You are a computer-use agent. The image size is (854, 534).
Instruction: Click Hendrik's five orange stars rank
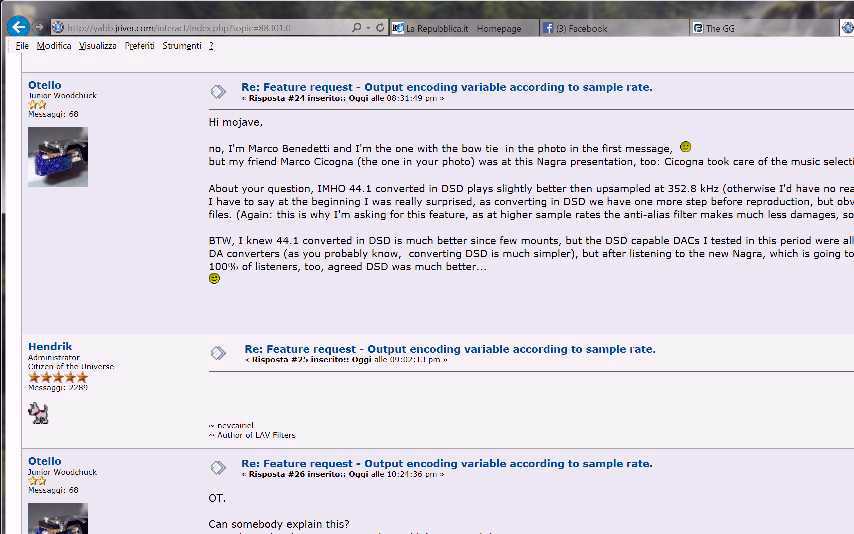[x=58, y=377]
